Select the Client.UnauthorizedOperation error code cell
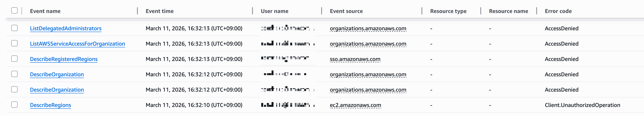The width and height of the screenshot is (644, 116). [x=583, y=105]
